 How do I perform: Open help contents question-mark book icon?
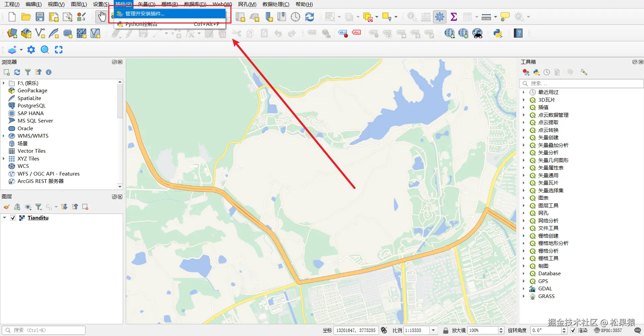click(x=518, y=33)
